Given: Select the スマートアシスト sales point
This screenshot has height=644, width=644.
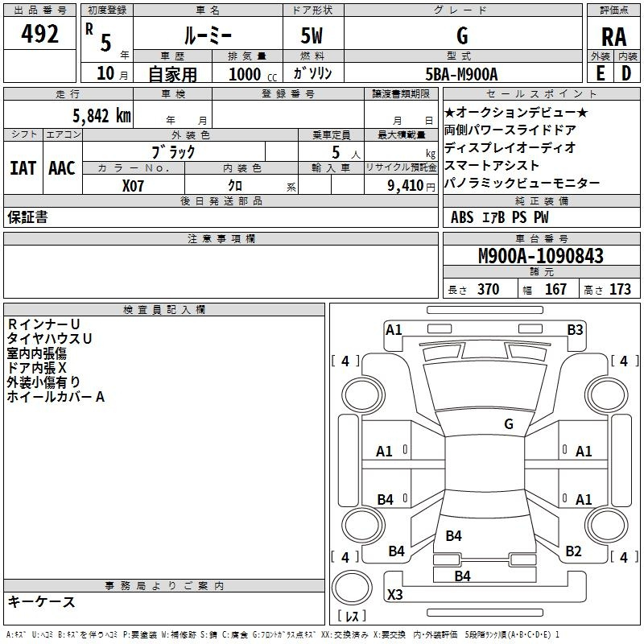Looking at the screenshot, I should pyautogui.click(x=492, y=165).
